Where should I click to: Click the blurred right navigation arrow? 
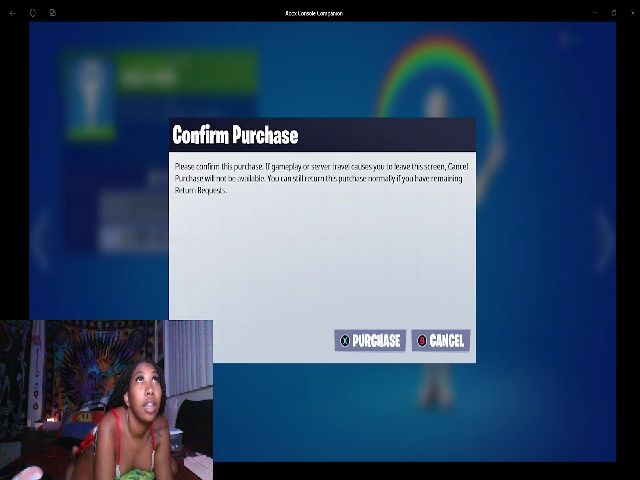coord(605,240)
